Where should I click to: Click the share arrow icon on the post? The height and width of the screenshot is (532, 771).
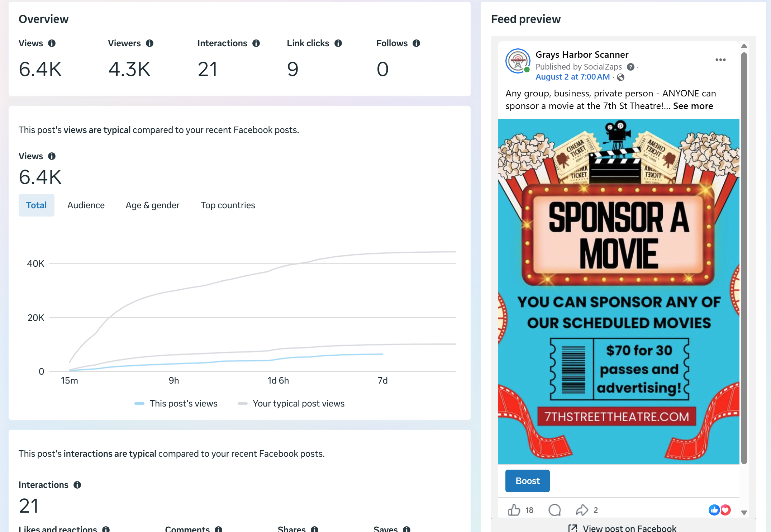pyautogui.click(x=582, y=510)
